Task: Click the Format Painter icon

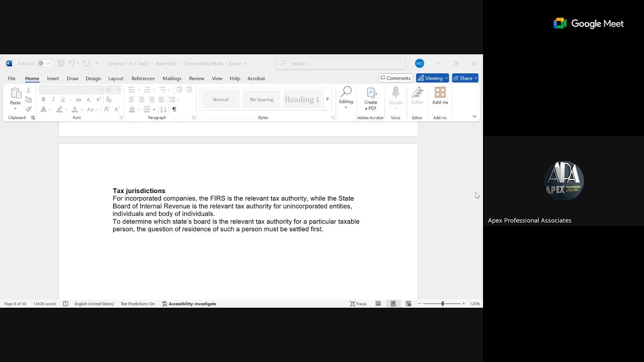Action: click(x=28, y=109)
